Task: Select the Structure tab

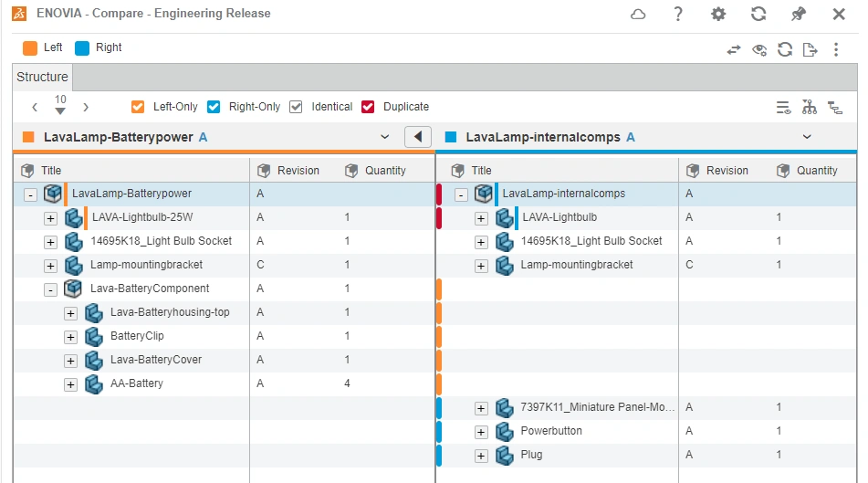Action: (42, 77)
